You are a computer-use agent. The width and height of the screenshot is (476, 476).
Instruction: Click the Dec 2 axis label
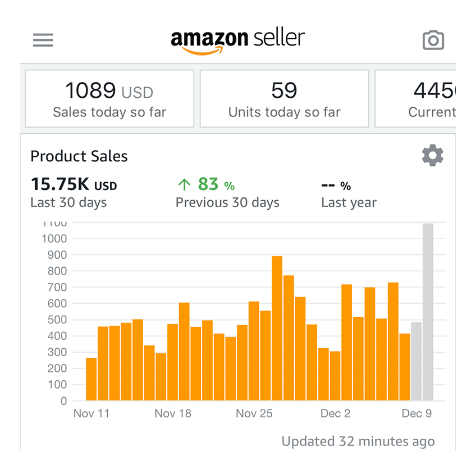point(335,413)
